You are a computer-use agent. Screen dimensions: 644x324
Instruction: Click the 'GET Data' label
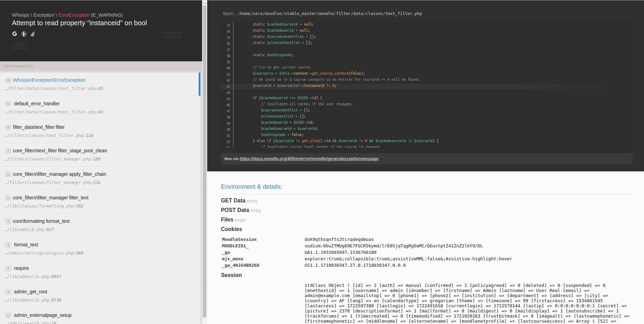[x=233, y=201]
